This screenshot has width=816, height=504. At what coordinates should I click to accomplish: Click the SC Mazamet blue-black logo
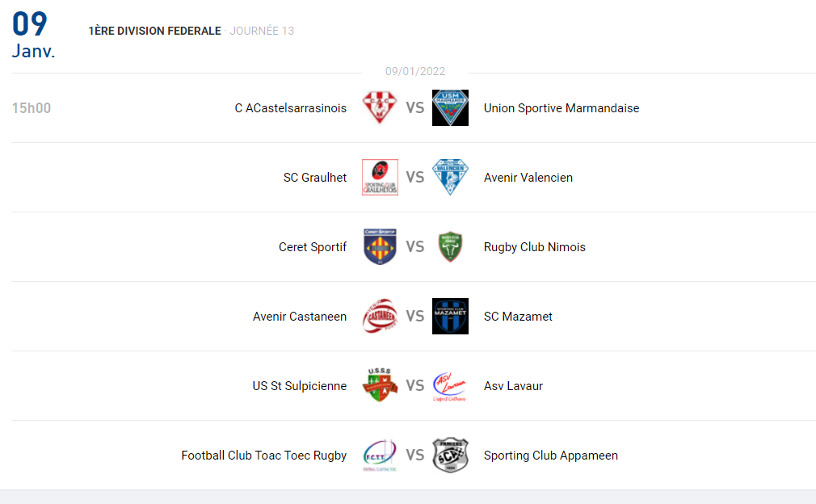coord(450,317)
